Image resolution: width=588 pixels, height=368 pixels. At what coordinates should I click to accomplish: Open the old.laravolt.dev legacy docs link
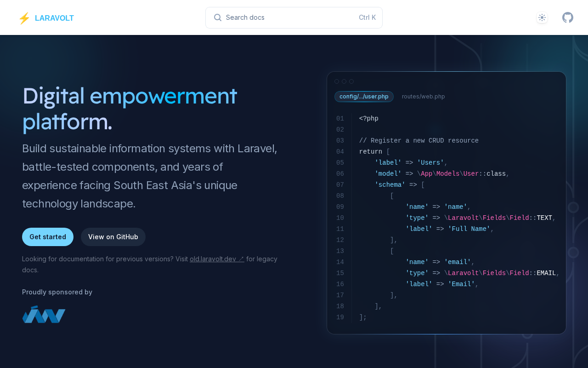point(217,259)
